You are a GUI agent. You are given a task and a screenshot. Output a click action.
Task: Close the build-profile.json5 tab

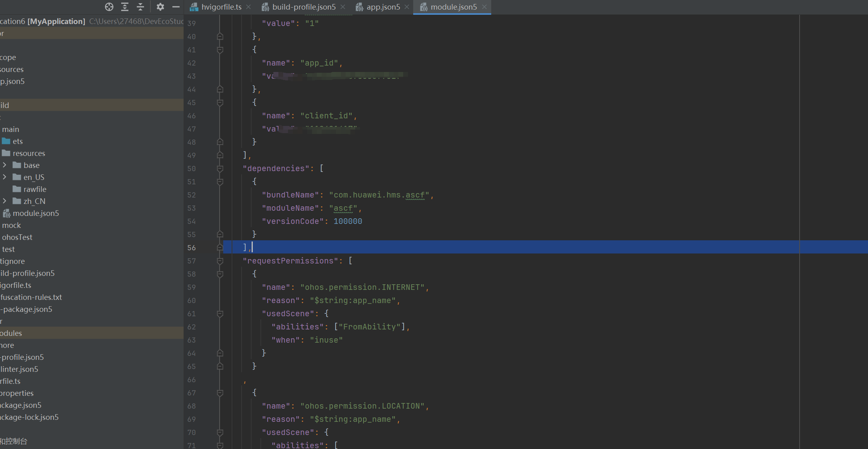point(343,7)
